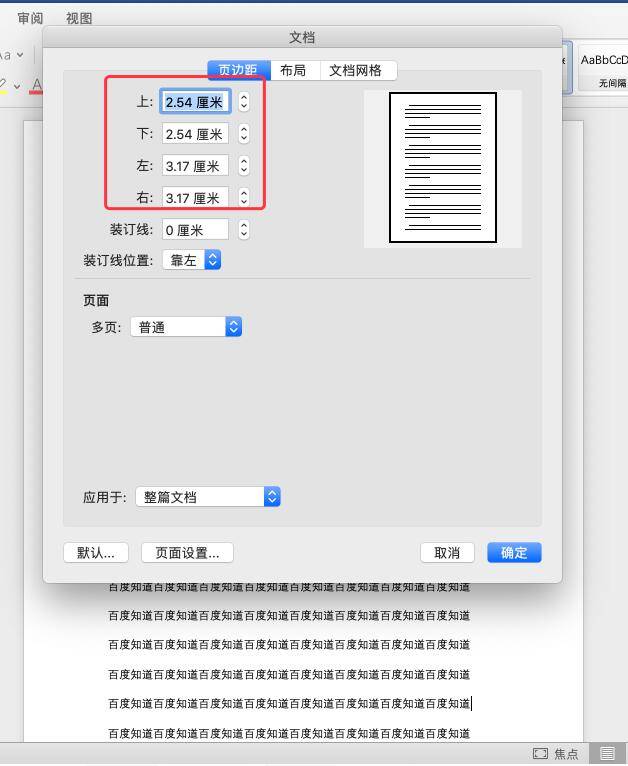
Task: Open the Review (审阅) ribbon tab
Action: pyautogui.click(x=30, y=18)
